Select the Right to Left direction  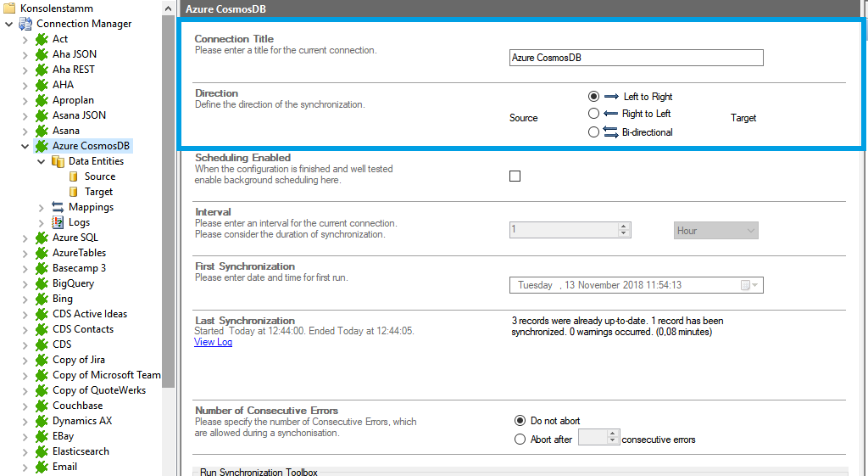pos(594,114)
